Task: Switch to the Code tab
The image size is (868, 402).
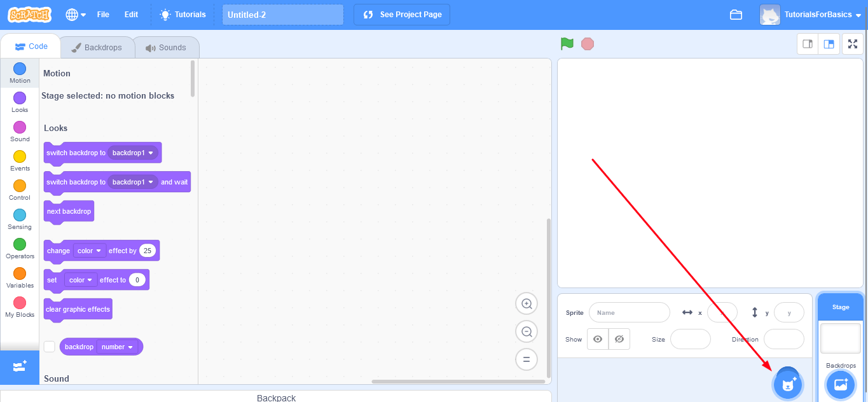Action: 31,46
